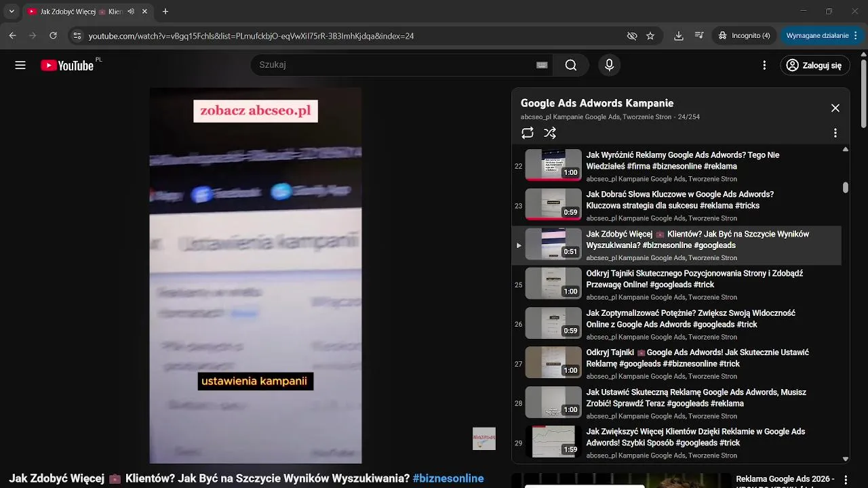Open tab search dropdown arrow
Image resolution: width=868 pixels, height=488 pixels.
tap(12, 12)
